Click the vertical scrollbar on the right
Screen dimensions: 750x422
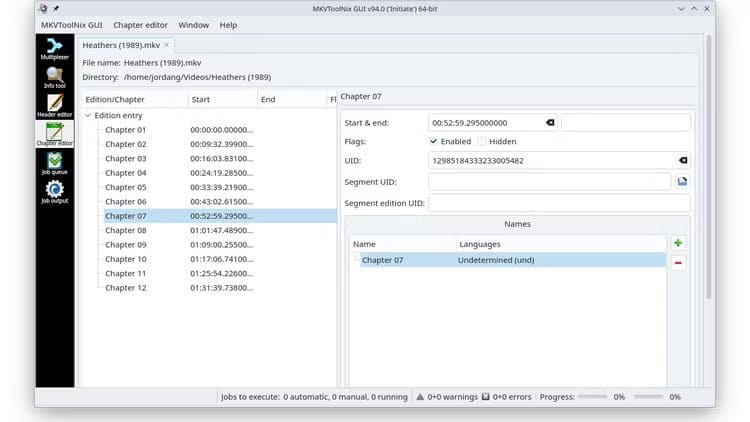pyautogui.click(x=708, y=167)
